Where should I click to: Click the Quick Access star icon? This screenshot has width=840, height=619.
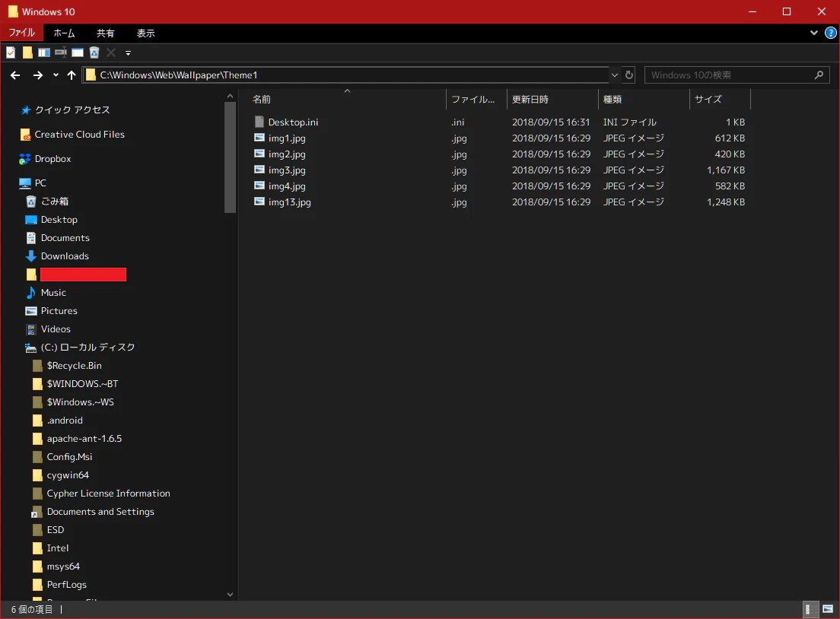[x=25, y=110]
